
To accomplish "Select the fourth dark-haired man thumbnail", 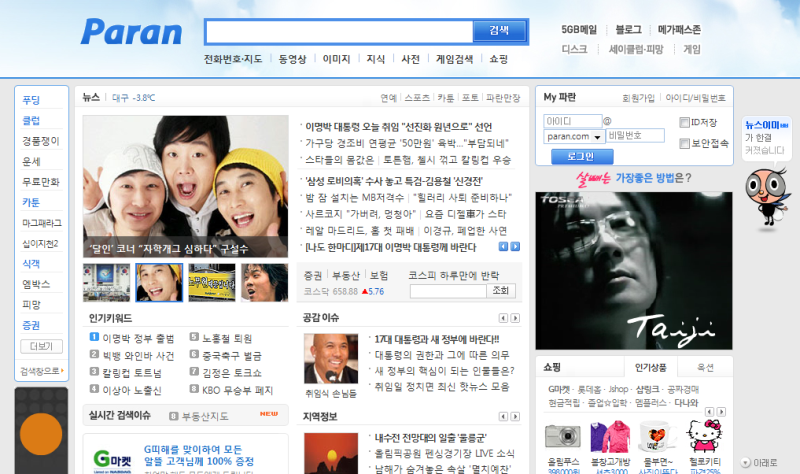I will [x=264, y=283].
